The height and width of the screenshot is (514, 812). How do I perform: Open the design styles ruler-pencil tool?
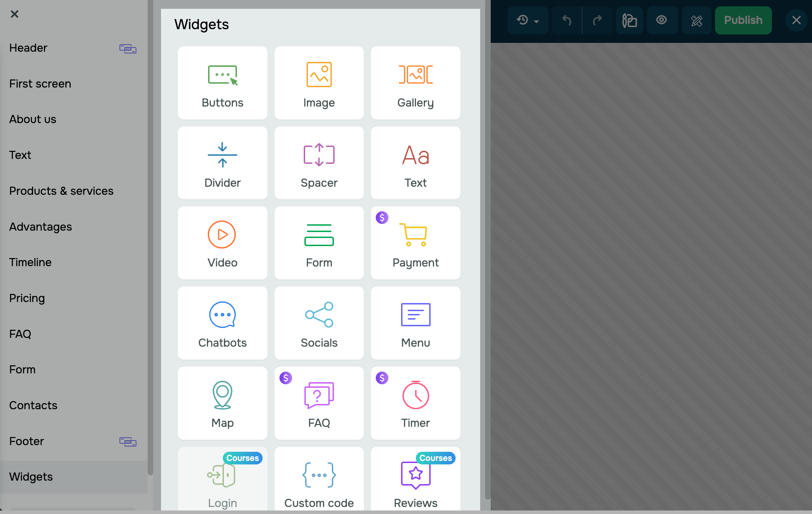coord(696,20)
